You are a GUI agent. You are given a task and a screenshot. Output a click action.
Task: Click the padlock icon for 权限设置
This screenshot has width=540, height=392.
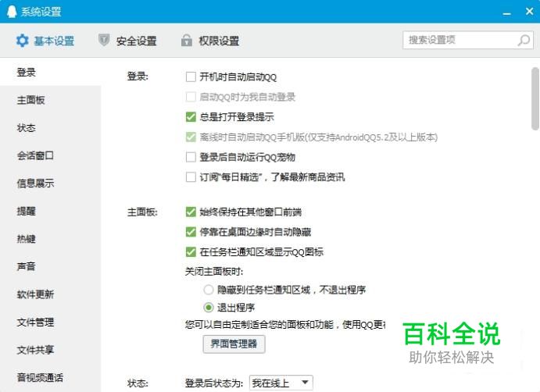[x=186, y=41]
